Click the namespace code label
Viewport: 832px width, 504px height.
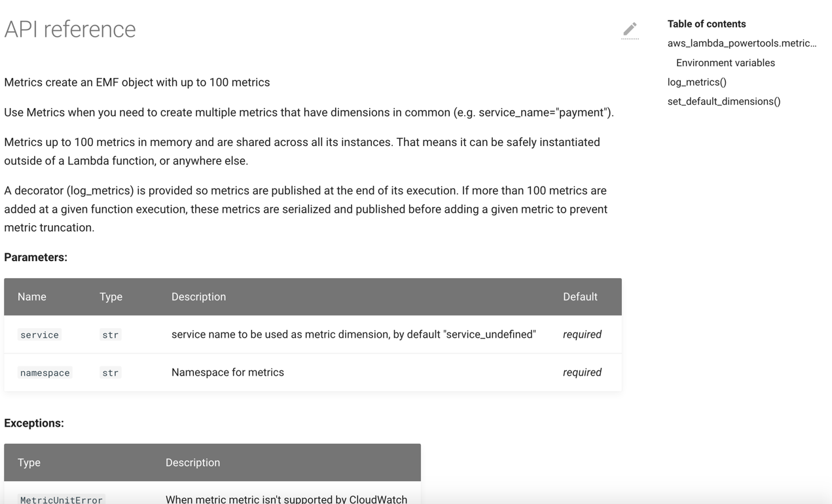pos(44,372)
